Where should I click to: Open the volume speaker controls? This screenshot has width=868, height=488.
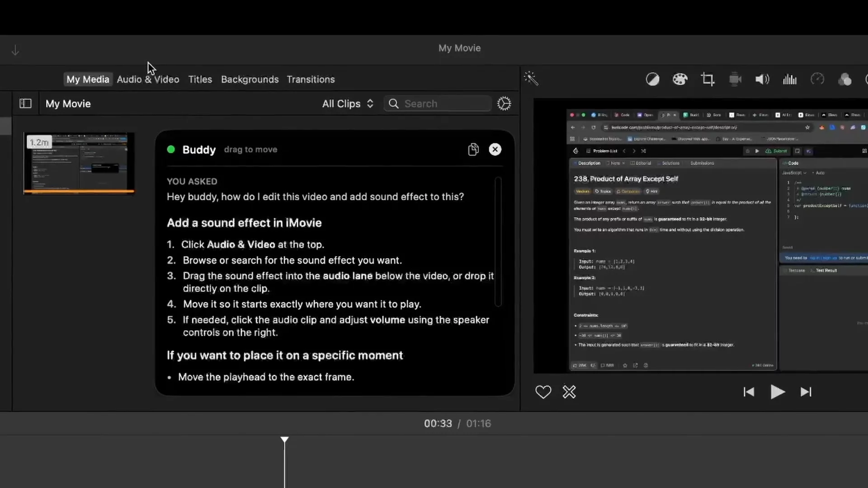coord(762,80)
